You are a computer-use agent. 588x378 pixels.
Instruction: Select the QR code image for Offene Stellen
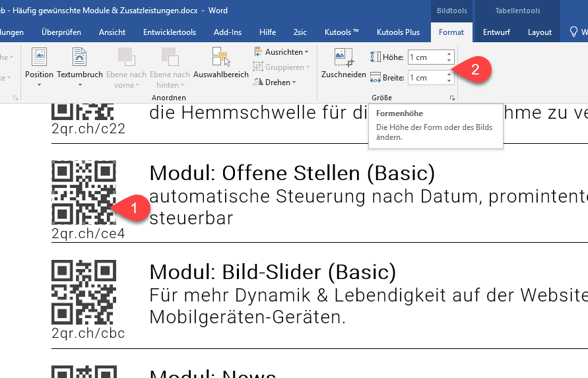point(83,193)
